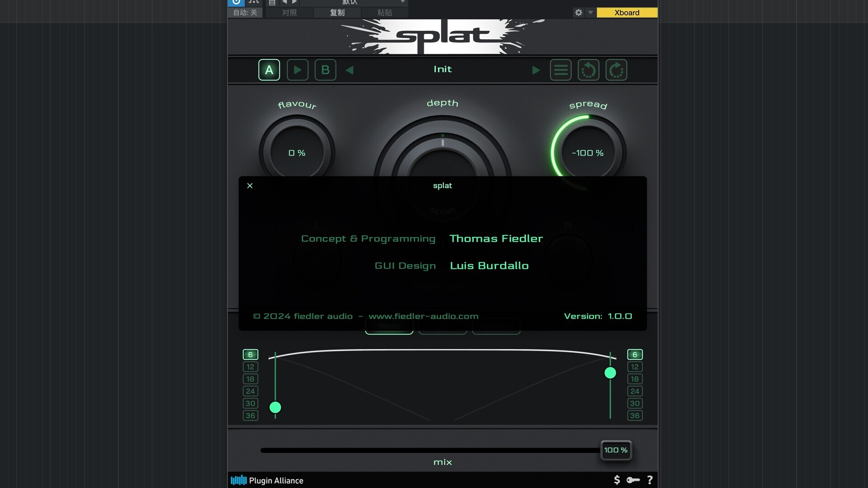
Task: Open the key license icon
Action: [x=633, y=480]
